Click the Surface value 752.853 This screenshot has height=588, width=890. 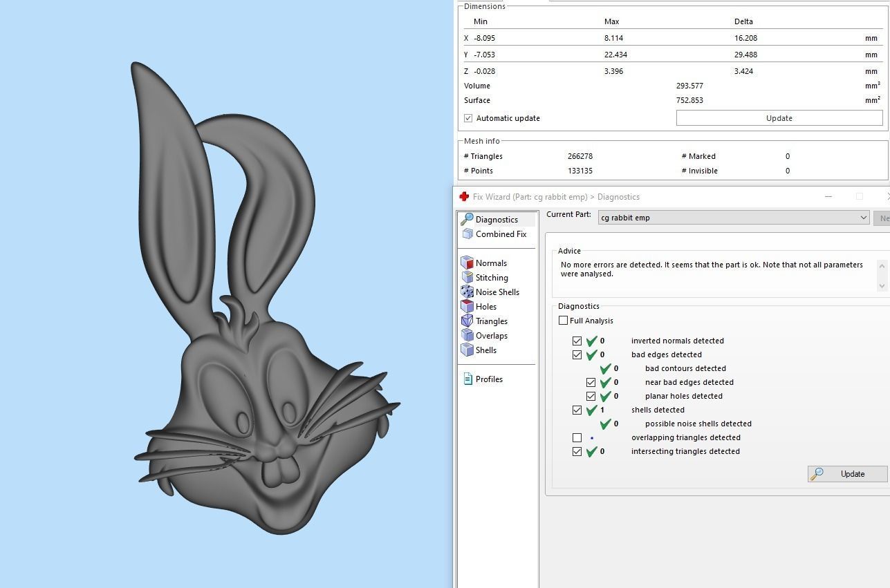pos(689,100)
